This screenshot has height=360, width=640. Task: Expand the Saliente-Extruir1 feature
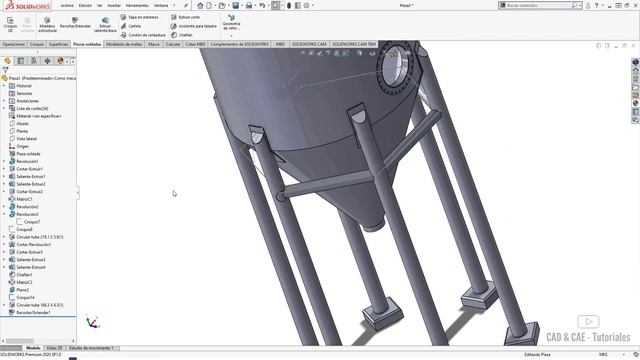pyautogui.click(x=4, y=176)
